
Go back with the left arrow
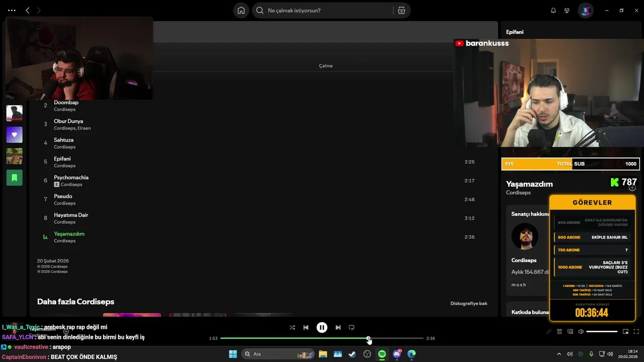pyautogui.click(x=28, y=10)
